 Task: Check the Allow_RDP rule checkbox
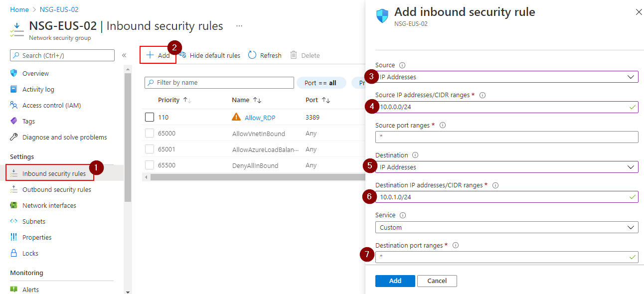coord(150,118)
